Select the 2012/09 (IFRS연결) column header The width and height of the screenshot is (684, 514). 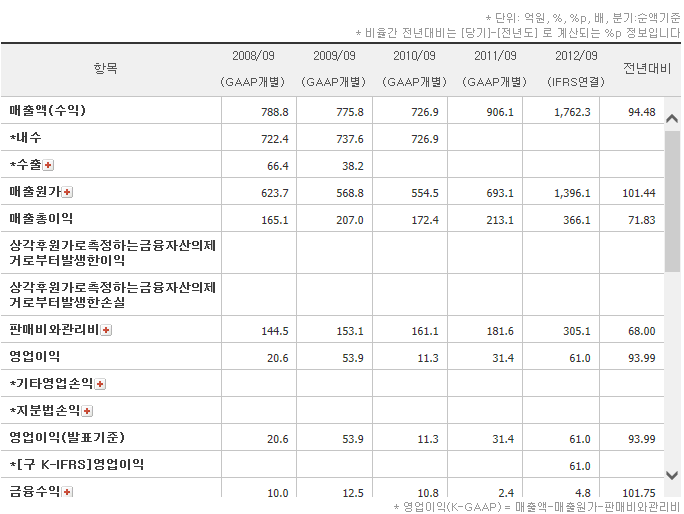(576, 69)
